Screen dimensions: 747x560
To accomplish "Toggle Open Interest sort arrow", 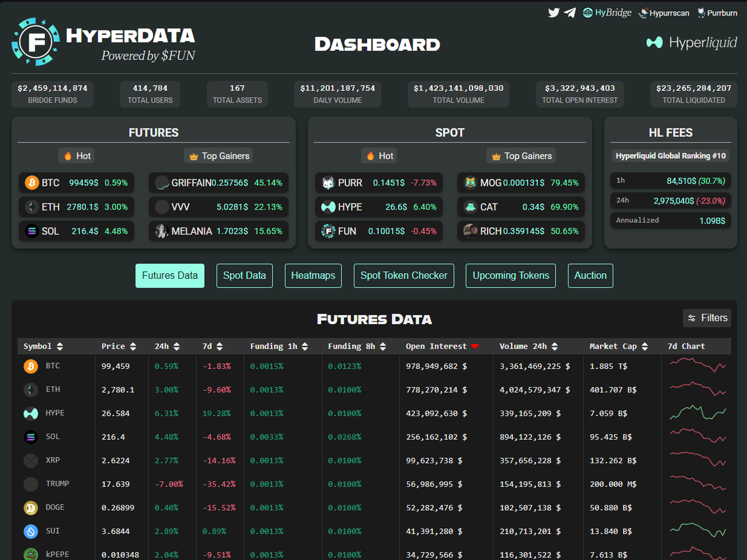I will [x=475, y=347].
